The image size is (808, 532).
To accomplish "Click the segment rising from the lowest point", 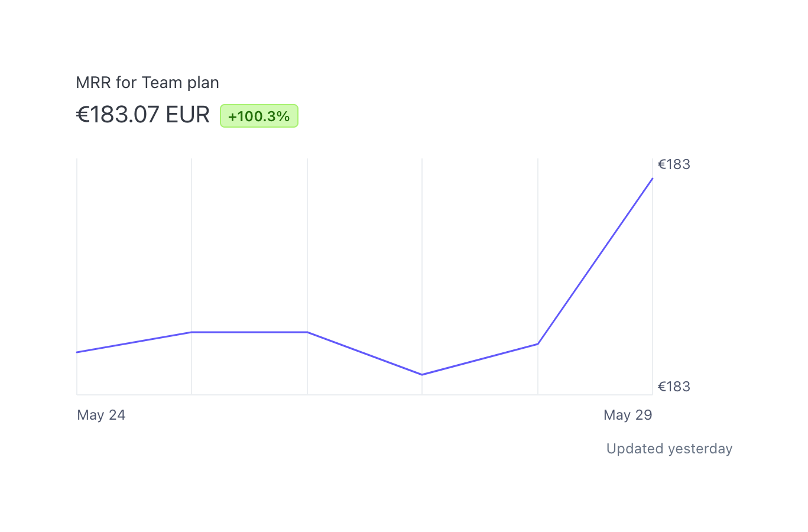I will (480, 359).
